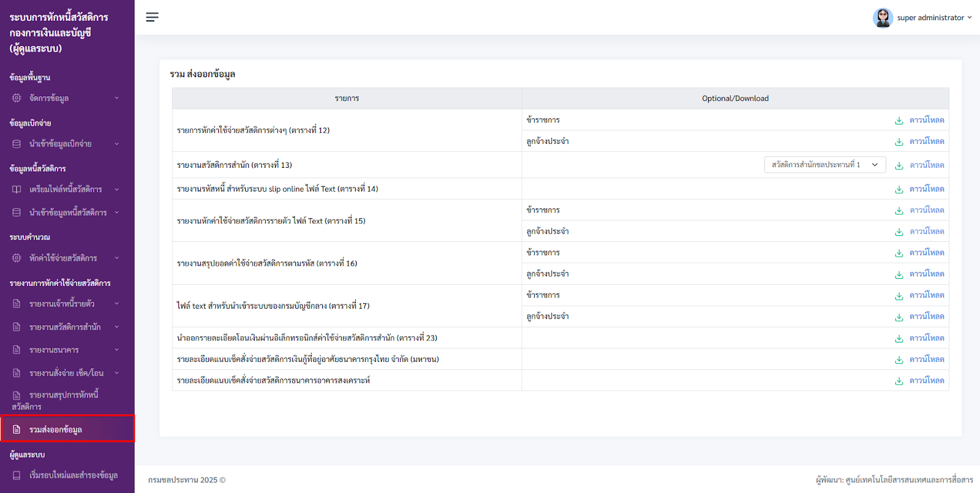Click download icon for ตารางที่ 15 ข้าราชการ

coord(899,211)
